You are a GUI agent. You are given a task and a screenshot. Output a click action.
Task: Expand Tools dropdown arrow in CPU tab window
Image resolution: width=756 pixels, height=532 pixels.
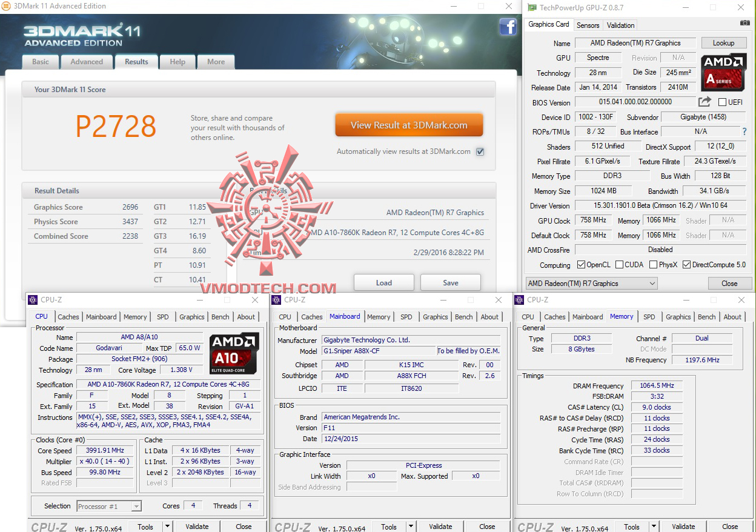(x=168, y=527)
